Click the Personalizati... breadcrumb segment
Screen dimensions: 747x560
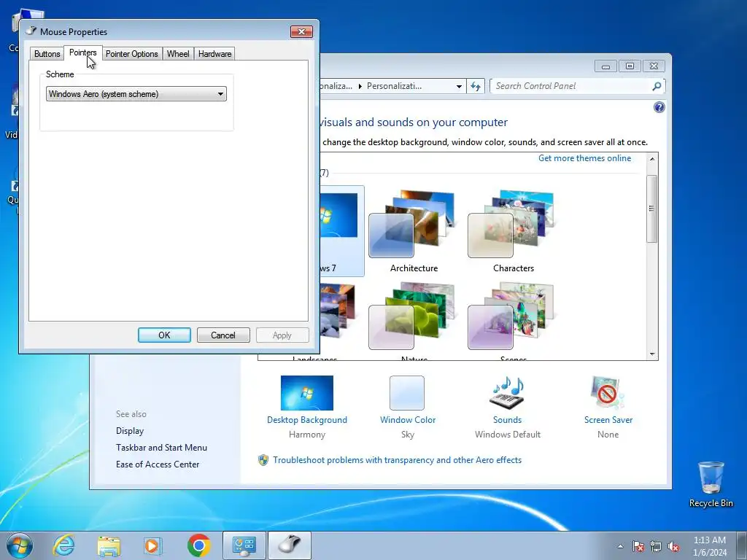pos(394,86)
